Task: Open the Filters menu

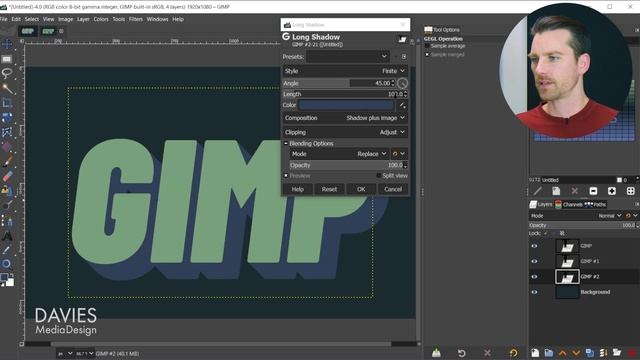Action: [x=136, y=19]
